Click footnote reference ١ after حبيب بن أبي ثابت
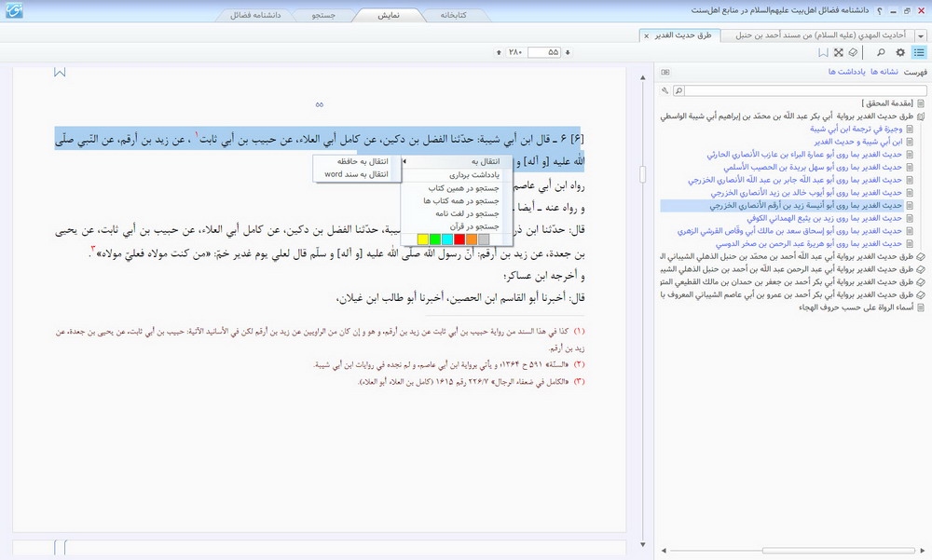 pyautogui.click(x=197, y=134)
